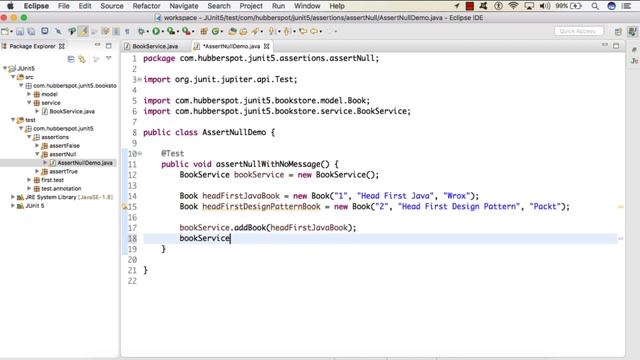
Task: Select the Java perspective icon
Action: point(632,31)
